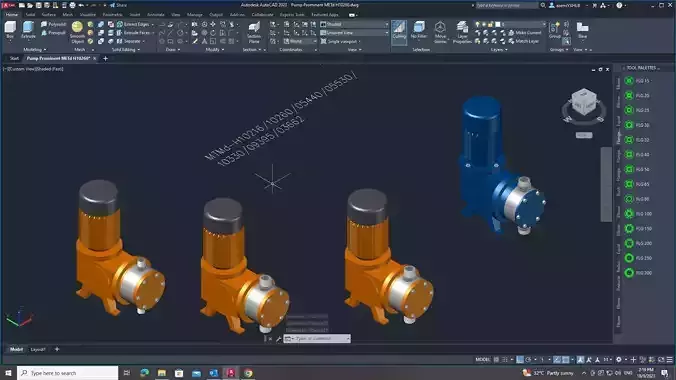Screen dimensions: 676x380
Task: Click the Undo arrow in Quick Access
Action: pyautogui.click(x=81, y=5)
